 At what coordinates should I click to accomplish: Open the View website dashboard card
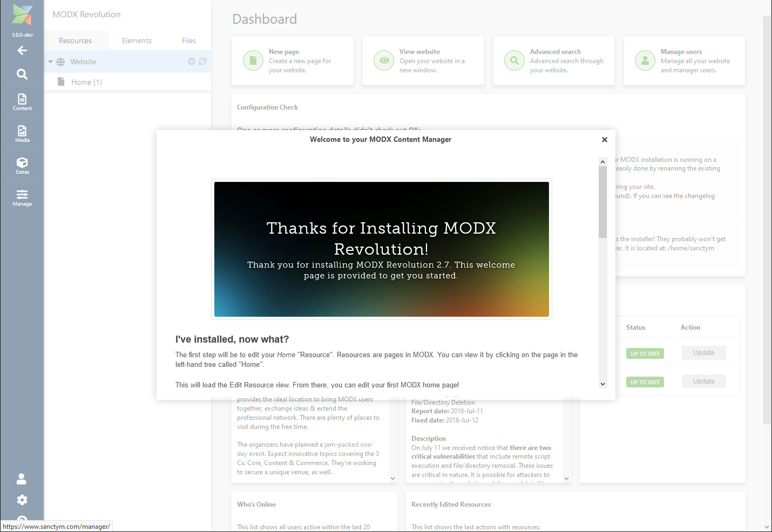click(x=423, y=60)
